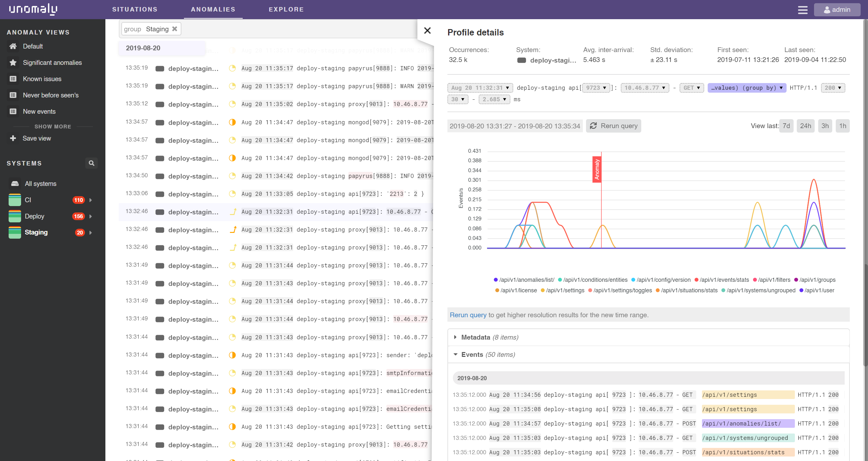Screen dimensions: 868x461
Task: Switch to the Explore tab
Action: pyautogui.click(x=286, y=10)
